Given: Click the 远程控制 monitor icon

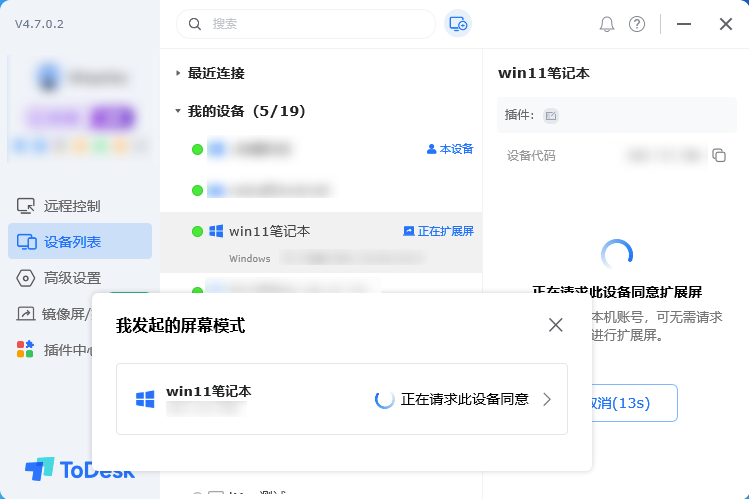Looking at the screenshot, I should tap(26, 206).
